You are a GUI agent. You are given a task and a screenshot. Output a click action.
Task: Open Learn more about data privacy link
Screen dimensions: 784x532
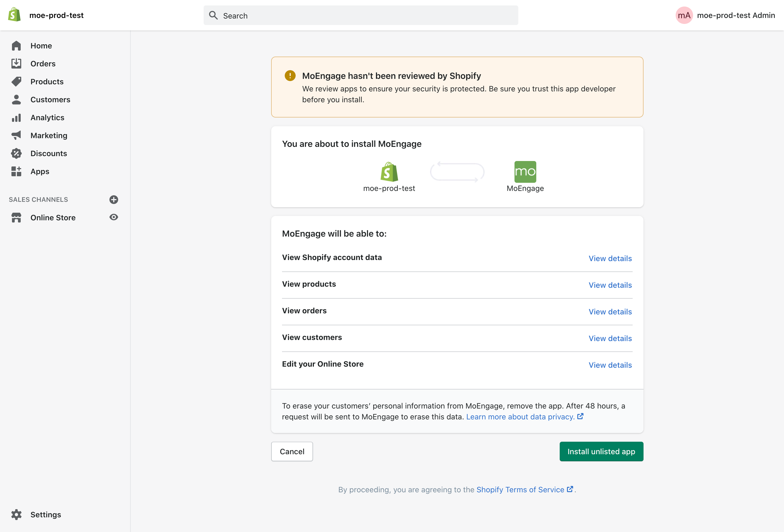point(520,417)
